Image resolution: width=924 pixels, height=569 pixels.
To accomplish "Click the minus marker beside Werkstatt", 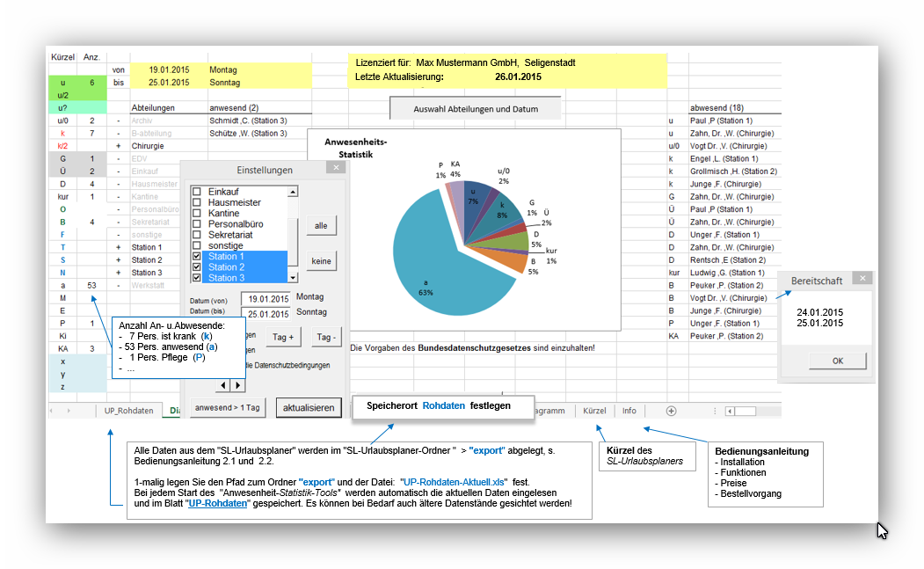I will [x=119, y=286].
